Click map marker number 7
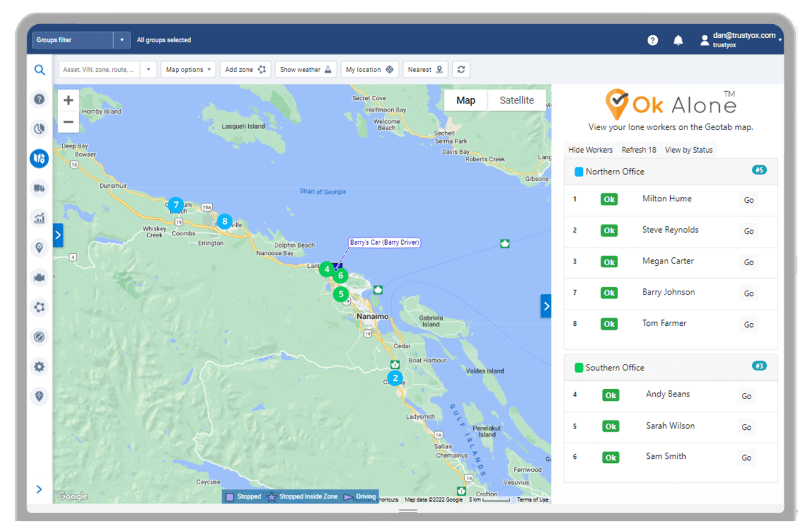The height and width of the screenshot is (532, 809). (x=176, y=205)
